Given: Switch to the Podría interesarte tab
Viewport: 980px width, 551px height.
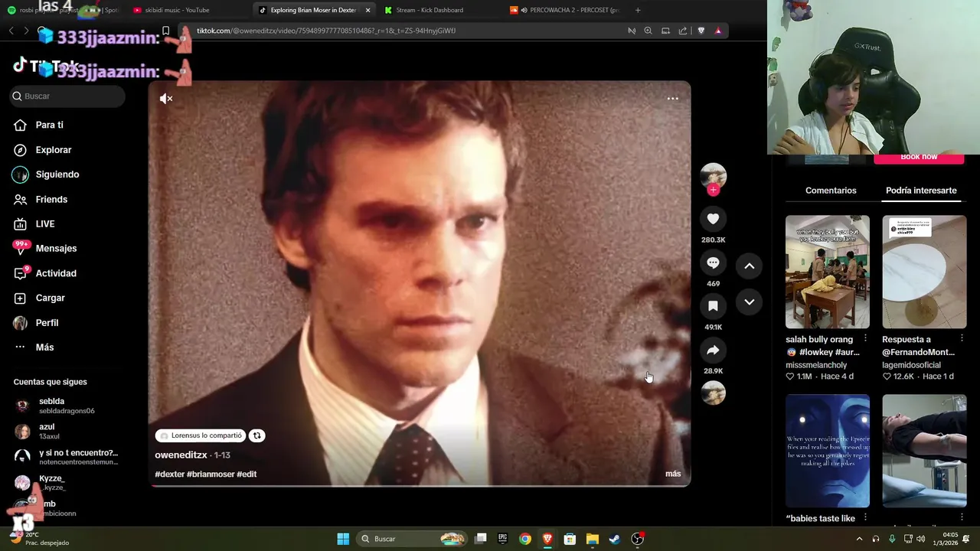Looking at the screenshot, I should click(921, 191).
